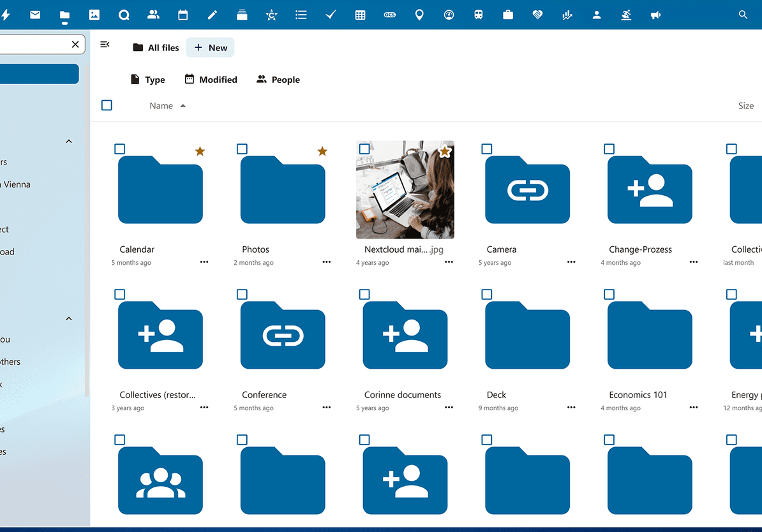Go to All files breadcrumb

pyautogui.click(x=156, y=48)
